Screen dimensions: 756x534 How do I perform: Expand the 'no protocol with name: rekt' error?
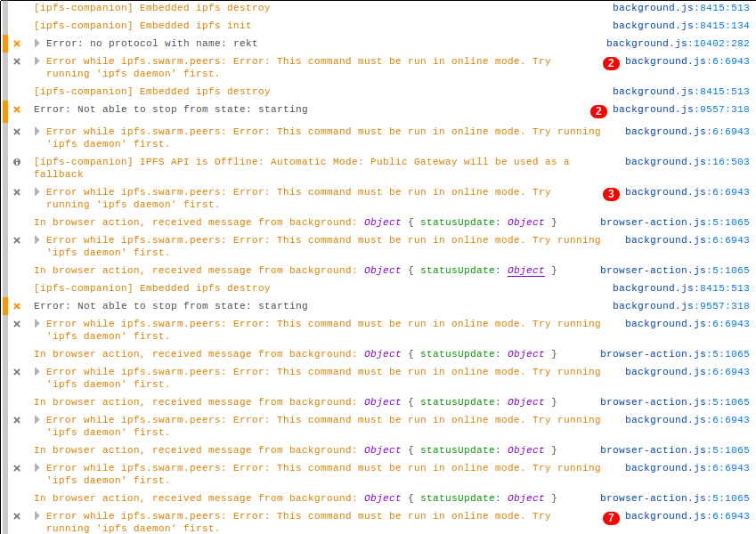point(37,44)
